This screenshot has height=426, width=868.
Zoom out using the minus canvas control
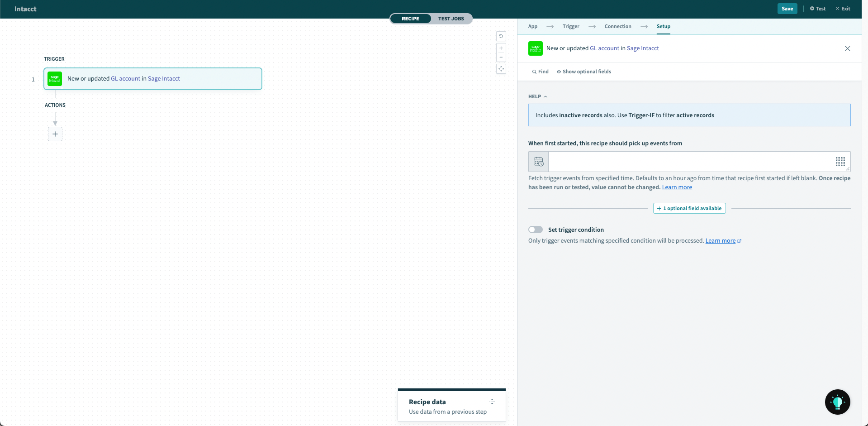pyautogui.click(x=501, y=57)
